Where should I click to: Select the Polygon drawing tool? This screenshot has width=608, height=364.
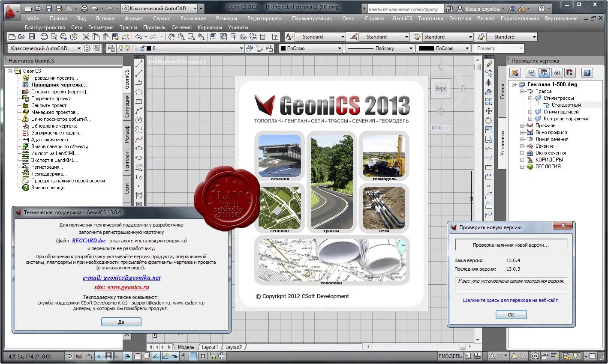click(139, 92)
